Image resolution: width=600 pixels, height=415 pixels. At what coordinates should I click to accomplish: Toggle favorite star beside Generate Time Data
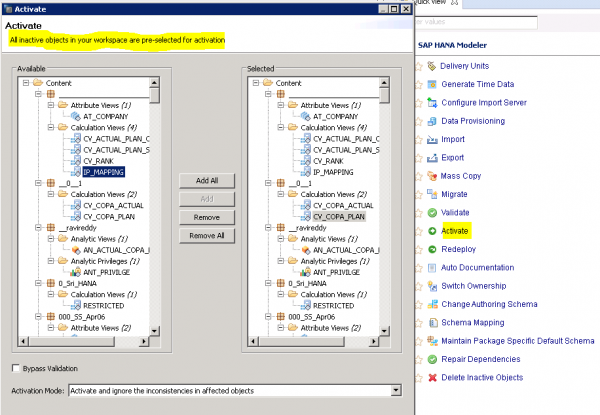[x=419, y=85]
